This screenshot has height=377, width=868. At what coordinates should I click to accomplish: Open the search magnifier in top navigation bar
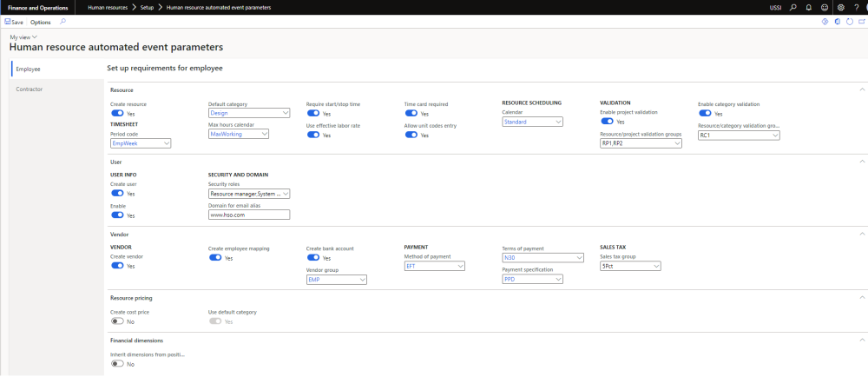click(792, 7)
